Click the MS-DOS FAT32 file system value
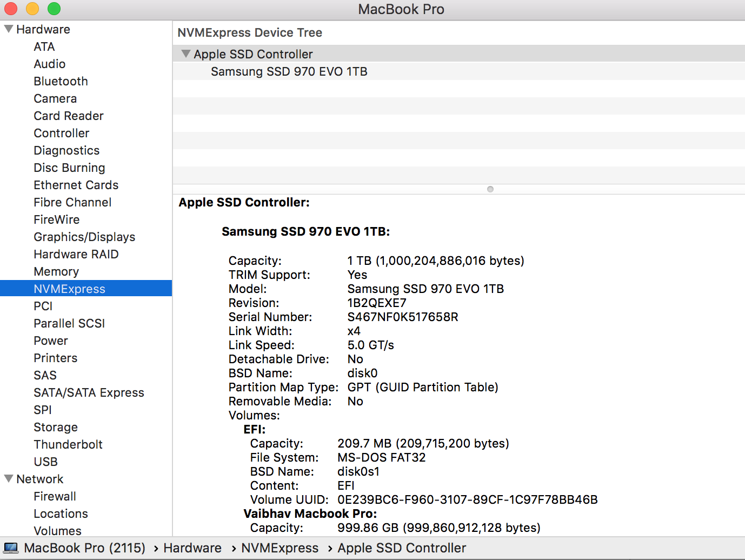745x560 pixels. tap(382, 457)
